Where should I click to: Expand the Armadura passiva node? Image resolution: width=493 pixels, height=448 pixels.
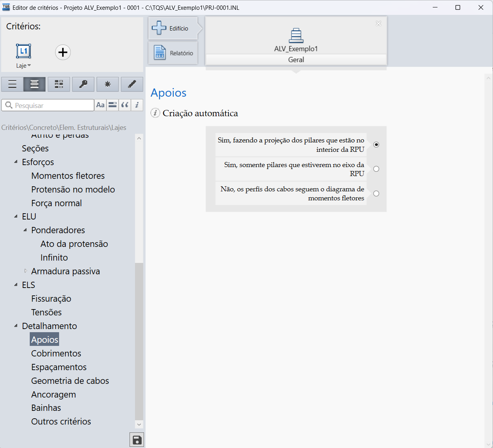click(x=25, y=271)
